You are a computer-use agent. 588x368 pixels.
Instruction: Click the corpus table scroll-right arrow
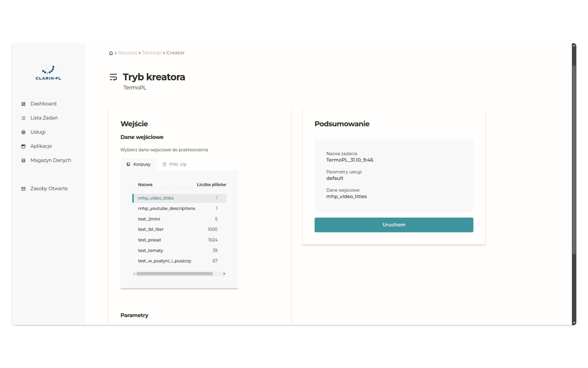click(224, 274)
